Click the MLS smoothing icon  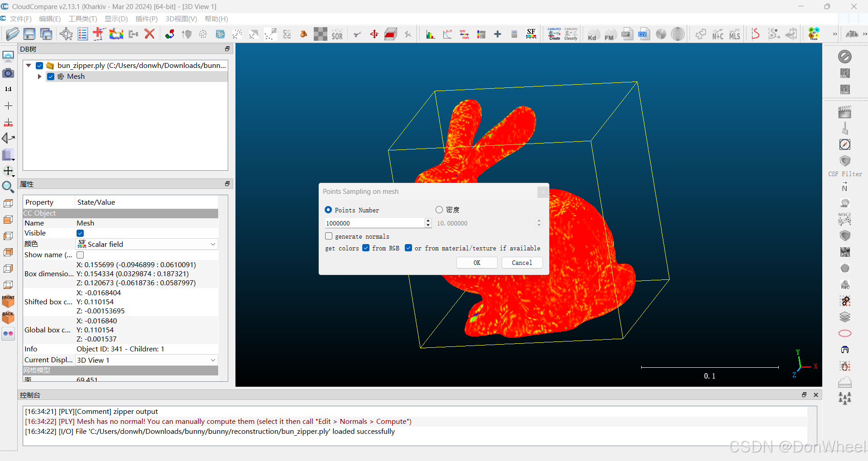point(734,34)
